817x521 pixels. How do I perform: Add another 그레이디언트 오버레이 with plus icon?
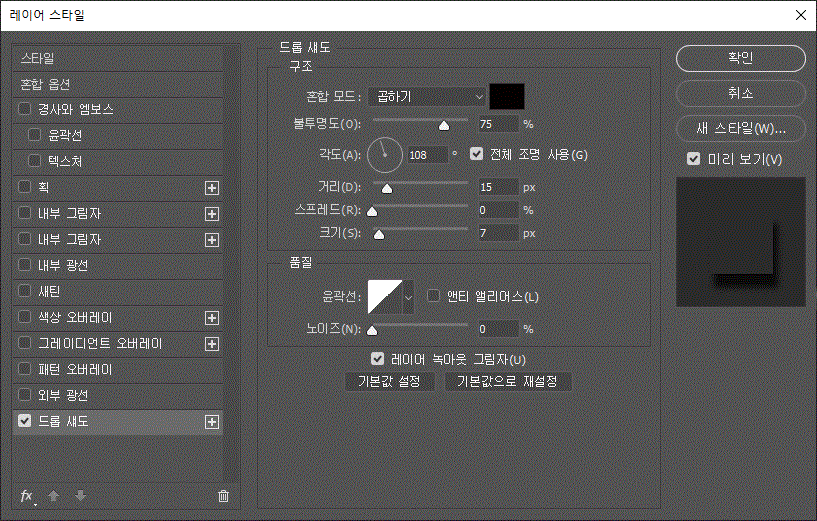tap(212, 344)
